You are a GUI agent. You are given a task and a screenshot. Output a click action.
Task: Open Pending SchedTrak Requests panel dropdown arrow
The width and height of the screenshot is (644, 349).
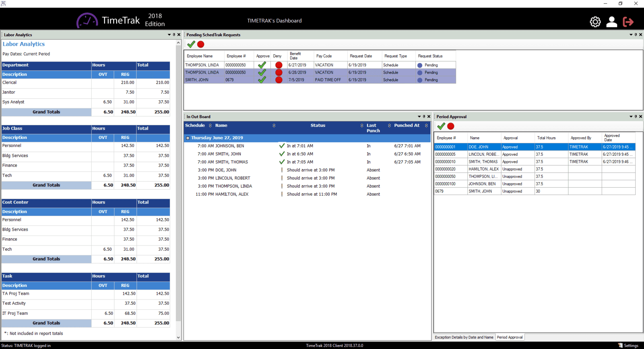(x=631, y=35)
